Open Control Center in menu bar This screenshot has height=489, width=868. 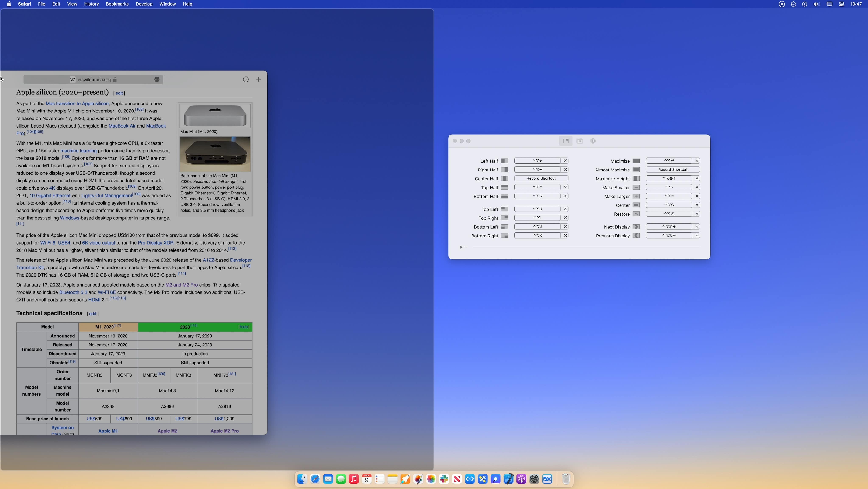pos(841,4)
